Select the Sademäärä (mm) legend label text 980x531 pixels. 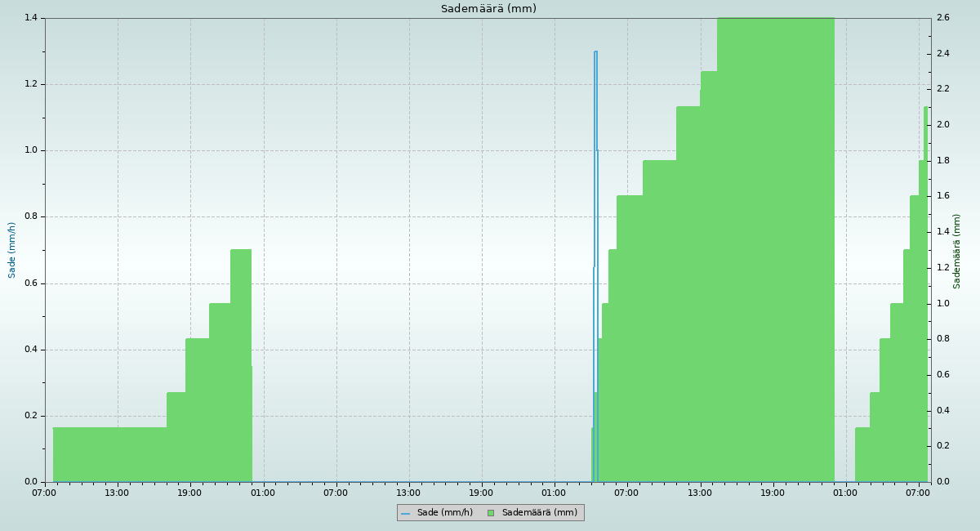pos(539,513)
